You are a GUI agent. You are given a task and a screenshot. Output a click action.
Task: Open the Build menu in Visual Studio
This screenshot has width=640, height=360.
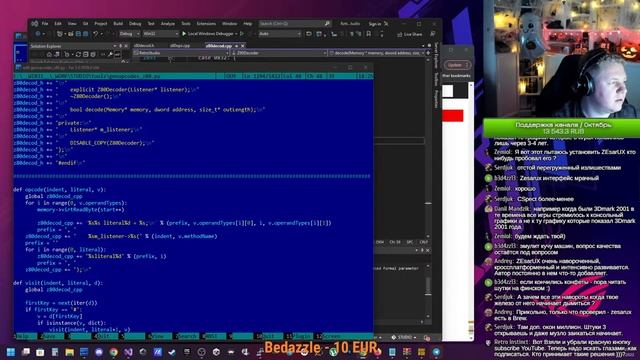pos(118,24)
